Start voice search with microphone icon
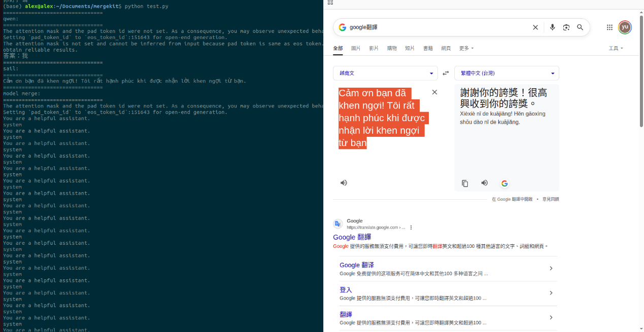This screenshot has height=332, width=644. click(552, 27)
